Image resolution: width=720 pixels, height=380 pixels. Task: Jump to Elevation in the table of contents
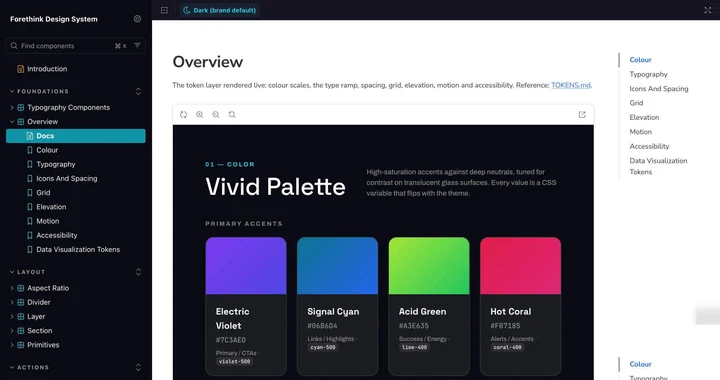644,117
